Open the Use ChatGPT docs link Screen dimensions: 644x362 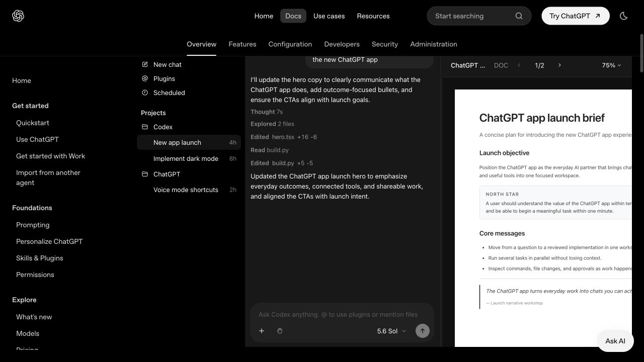(x=37, y=139)
